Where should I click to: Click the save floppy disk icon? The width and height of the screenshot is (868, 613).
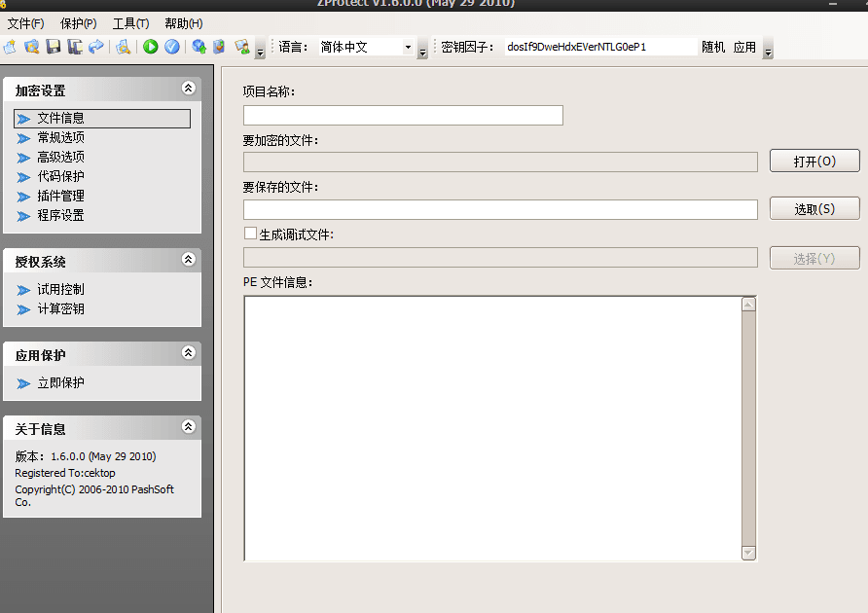pyautogui.click(x=54, y=47)
